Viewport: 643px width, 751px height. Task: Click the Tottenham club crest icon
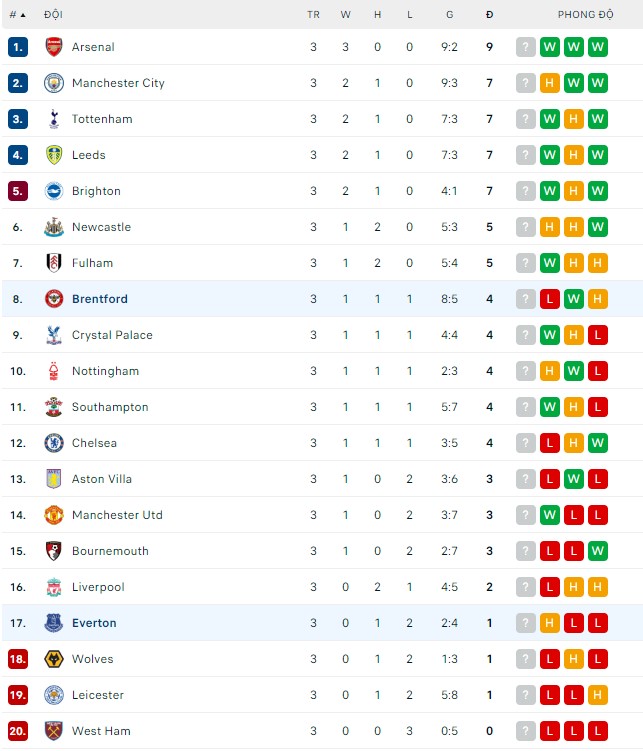pyautogui.click(x=54, y=119)
